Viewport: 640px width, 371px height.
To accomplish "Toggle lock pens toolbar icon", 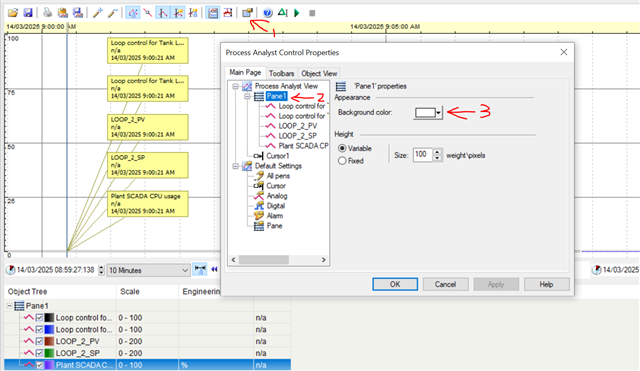I will 133,13.
